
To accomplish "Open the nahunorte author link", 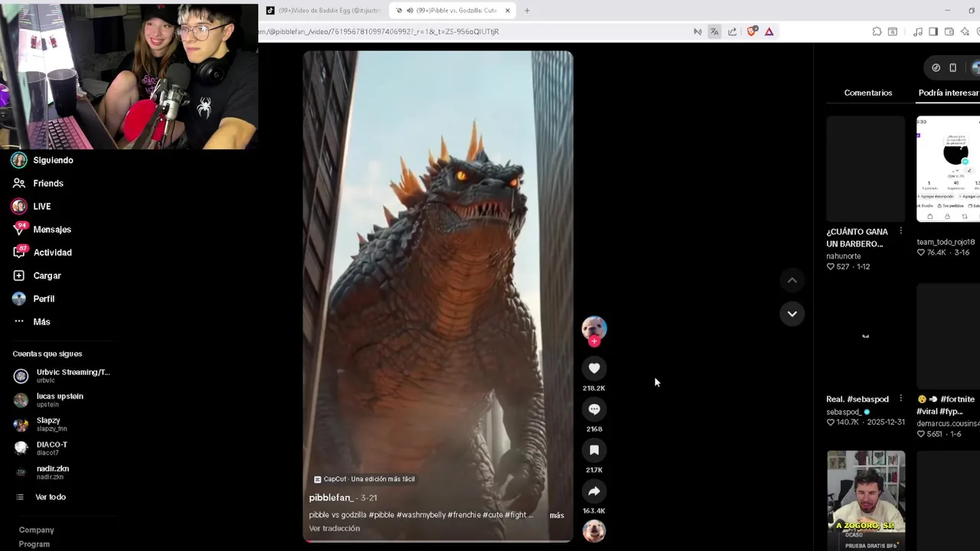I will pyautogui.click(x=844, y=256).
